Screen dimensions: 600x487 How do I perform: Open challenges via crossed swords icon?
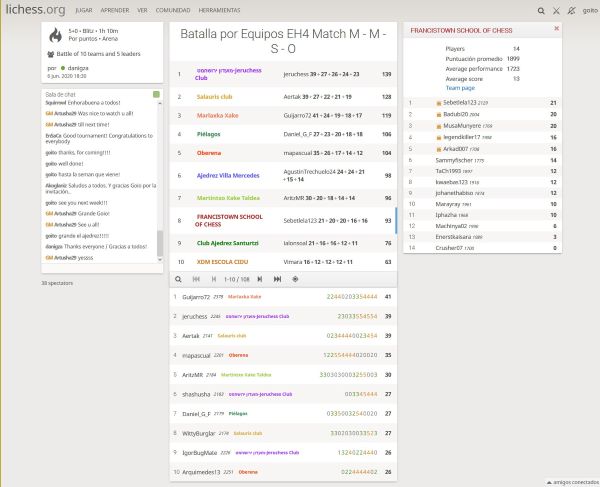click(x=555, y=10)
